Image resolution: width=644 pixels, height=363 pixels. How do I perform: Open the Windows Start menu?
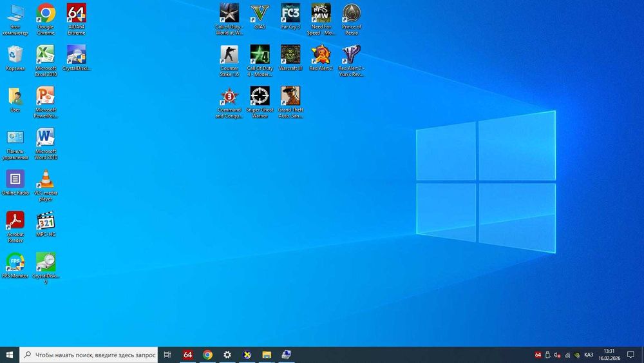[x=10, y=355]
